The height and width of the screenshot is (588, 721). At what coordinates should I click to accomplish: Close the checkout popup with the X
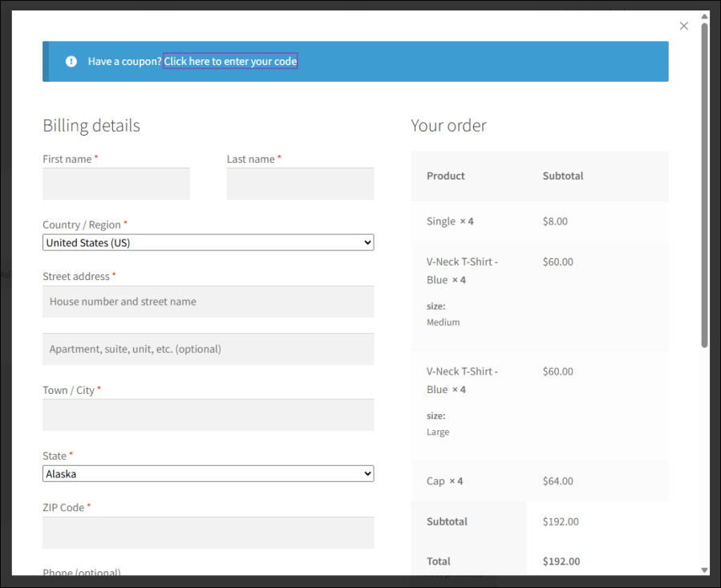pyautogui.click(x=683, y=26)
